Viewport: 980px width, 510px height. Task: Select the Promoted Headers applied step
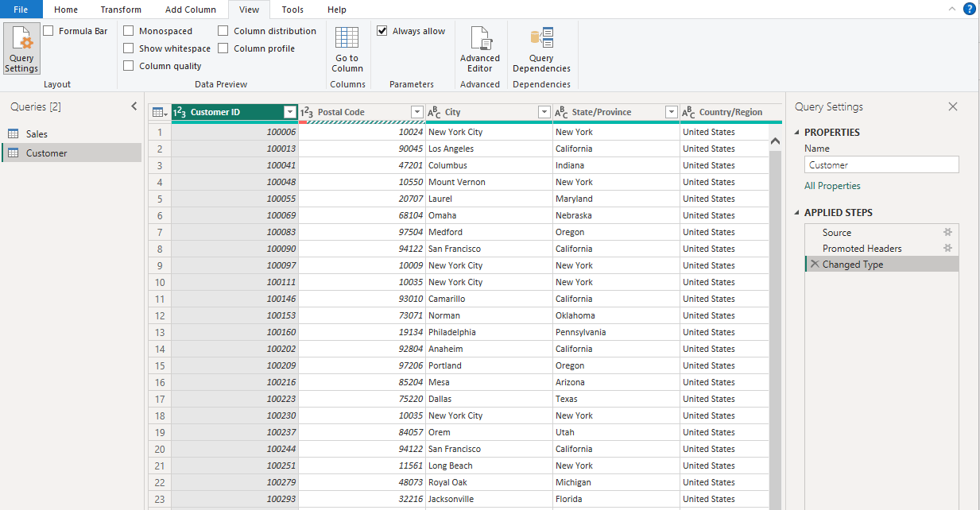881,248
